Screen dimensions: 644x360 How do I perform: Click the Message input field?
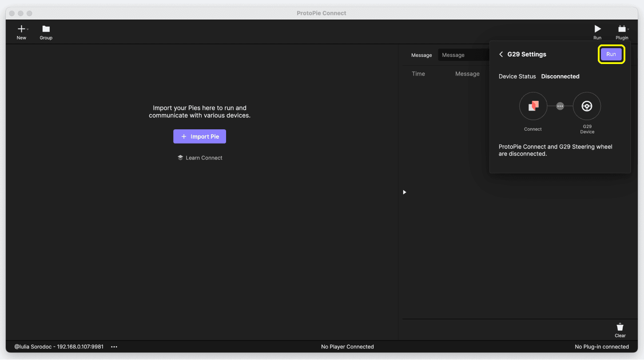click(462, 55)
